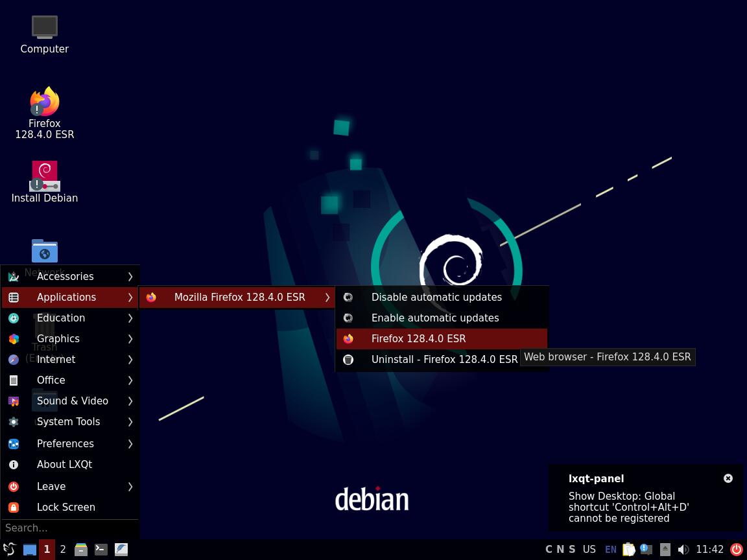Select Firefox 128.4.0 ESR menu entry
The image size is (747, 560).
442,338
